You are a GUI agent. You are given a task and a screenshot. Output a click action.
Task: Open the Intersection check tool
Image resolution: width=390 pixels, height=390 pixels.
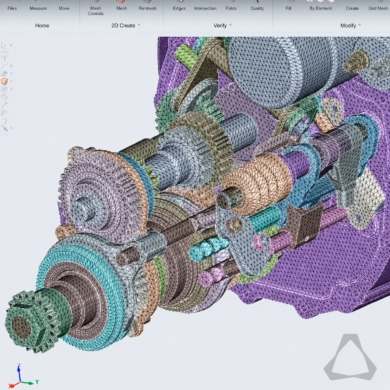click(205, 6)
